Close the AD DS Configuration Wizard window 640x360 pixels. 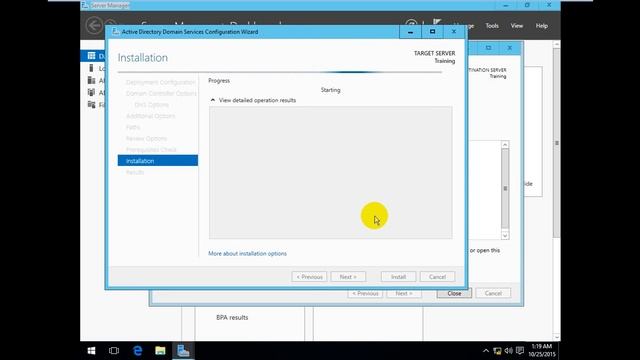click(454, 32)
